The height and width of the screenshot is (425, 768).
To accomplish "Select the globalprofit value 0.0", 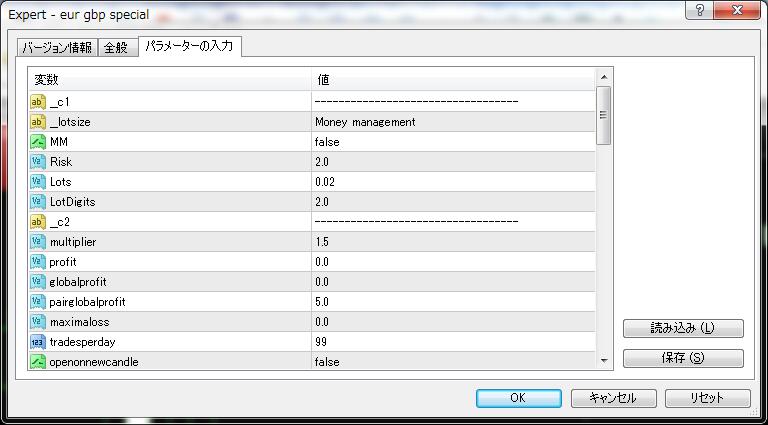I will click(322, 282).
